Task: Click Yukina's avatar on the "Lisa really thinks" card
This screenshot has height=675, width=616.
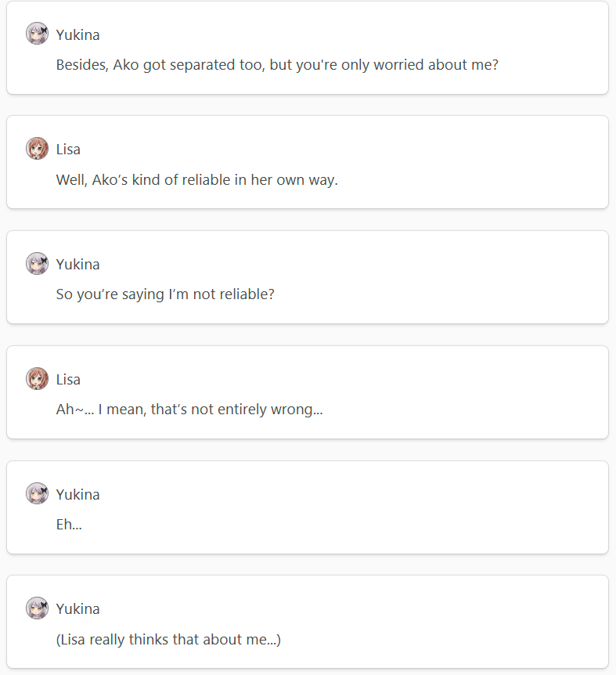Action: (37, 608)
